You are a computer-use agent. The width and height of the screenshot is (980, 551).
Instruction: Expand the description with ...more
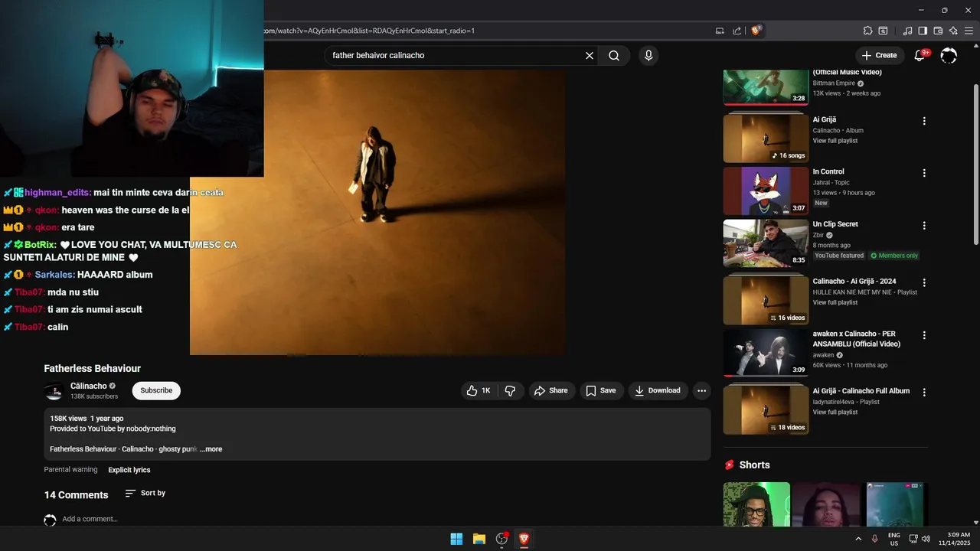click(x=211, y=449)
